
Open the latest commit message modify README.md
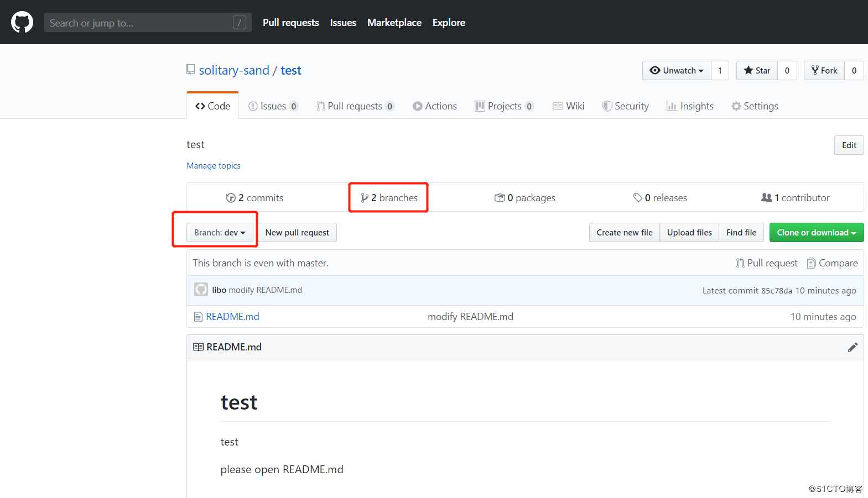point(266,290)
